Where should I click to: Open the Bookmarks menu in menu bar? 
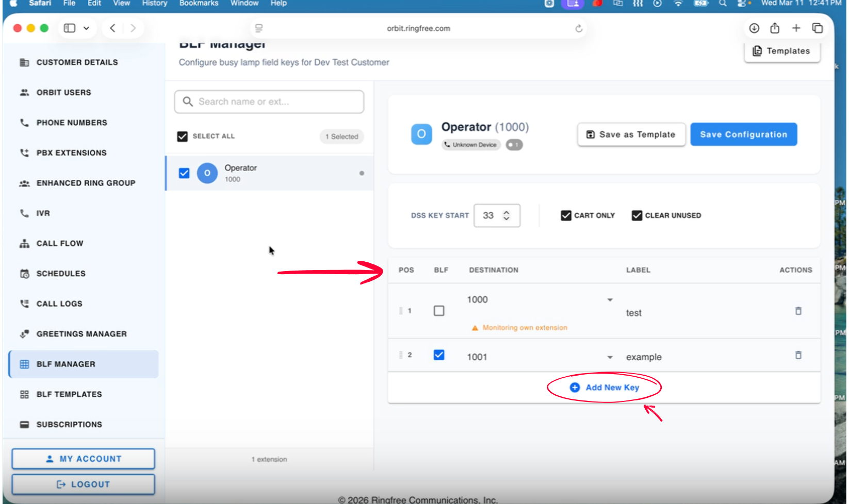click(x=199, y=4)
